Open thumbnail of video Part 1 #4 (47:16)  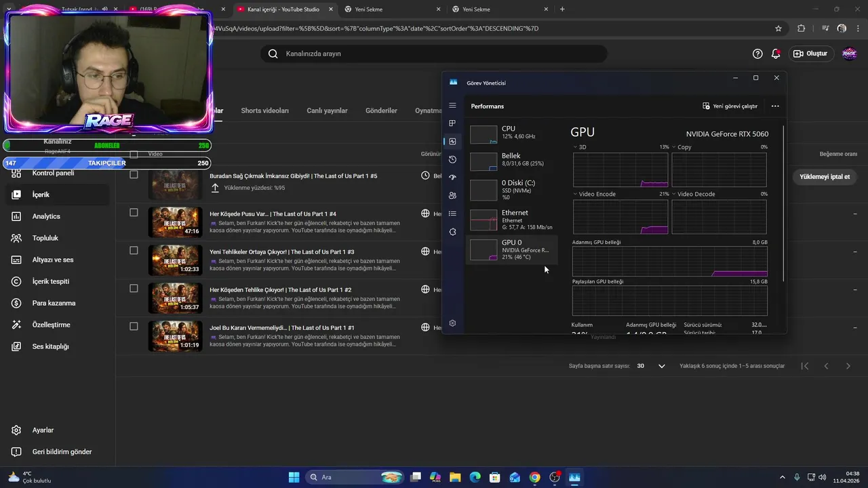(175, 222)
